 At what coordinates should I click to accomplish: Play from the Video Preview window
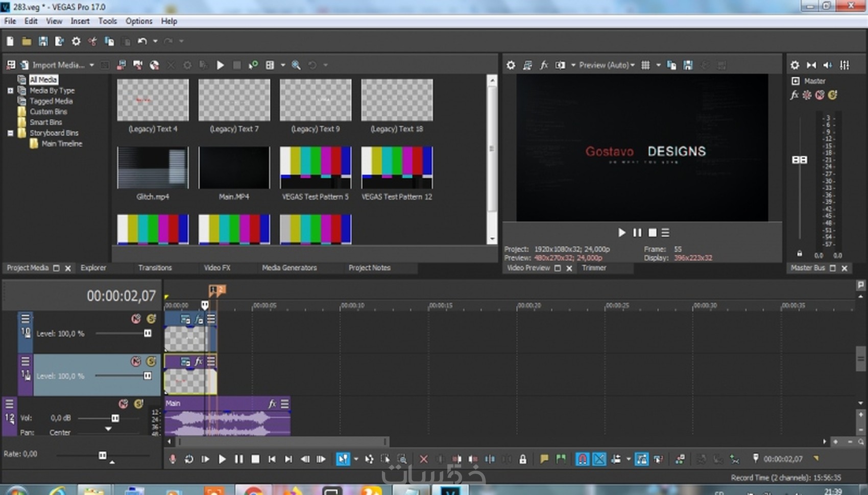(x=621, y=233)
